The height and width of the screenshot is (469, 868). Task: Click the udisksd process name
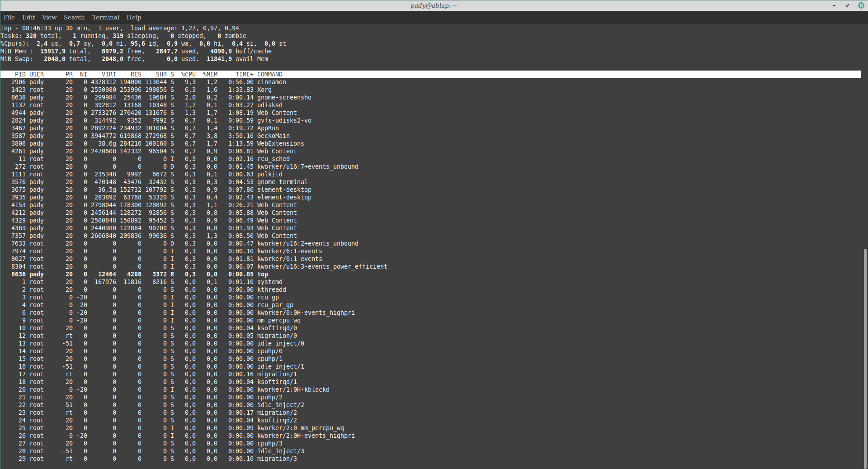point(270,105)
